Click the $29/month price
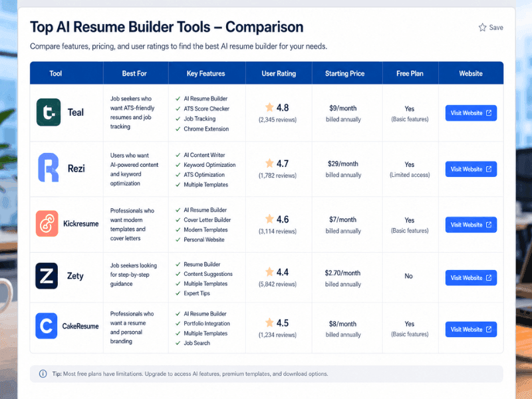Image resolution: width=532 pixels, height=399 pixels. 342,164
